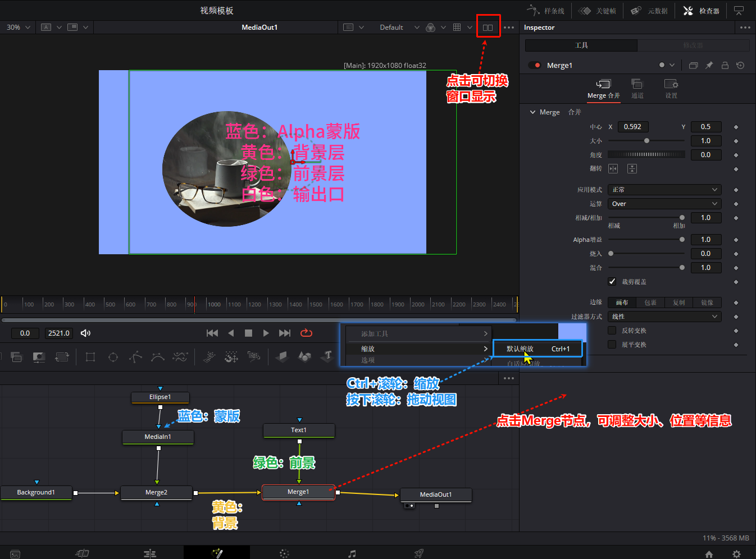Open the viewer three-dot options menu

[509, 28]
